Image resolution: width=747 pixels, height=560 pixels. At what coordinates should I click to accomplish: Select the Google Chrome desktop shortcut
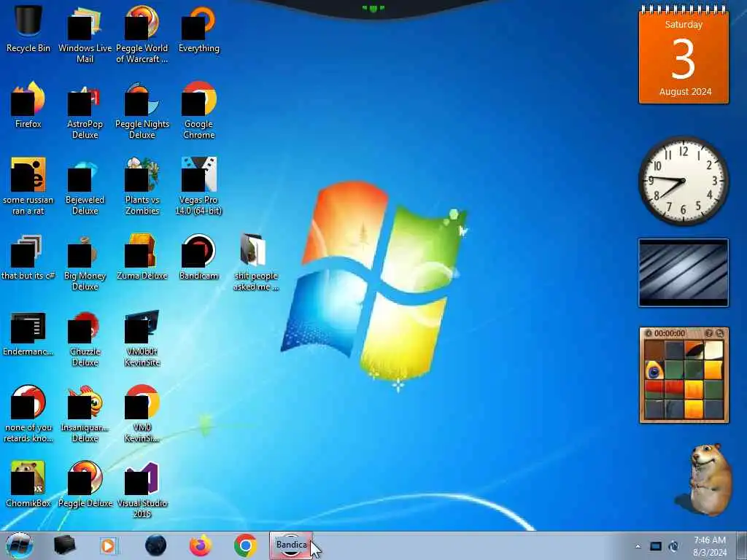pyautogui.click(x=198, y=110)
